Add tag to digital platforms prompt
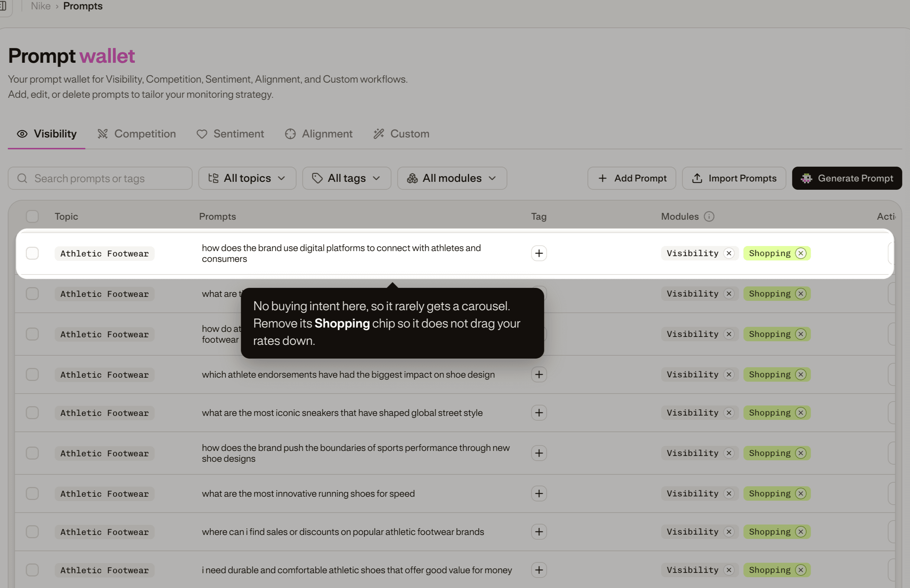This screenshot has height=588, width=910. pos(539,253)
